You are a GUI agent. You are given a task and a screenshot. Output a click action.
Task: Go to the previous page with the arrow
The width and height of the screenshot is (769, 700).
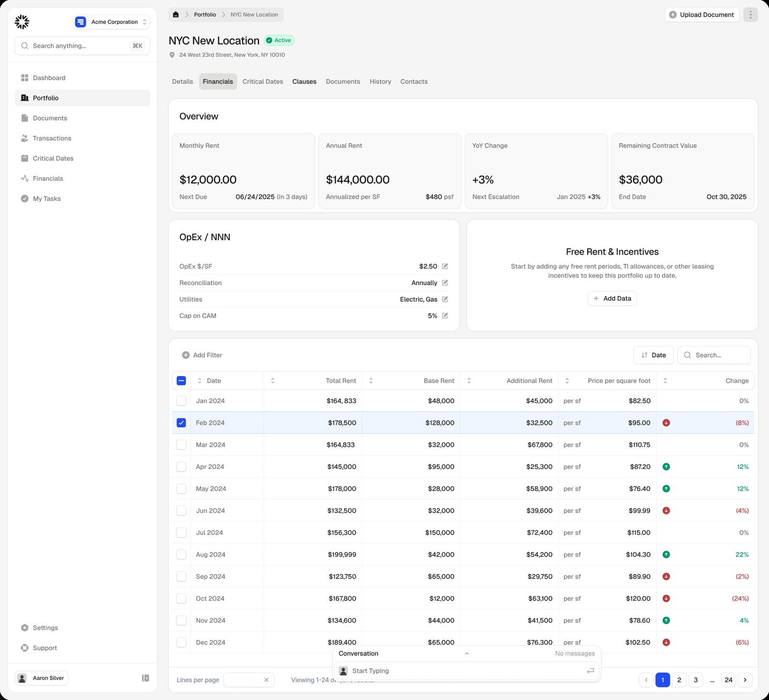[646, 680]
